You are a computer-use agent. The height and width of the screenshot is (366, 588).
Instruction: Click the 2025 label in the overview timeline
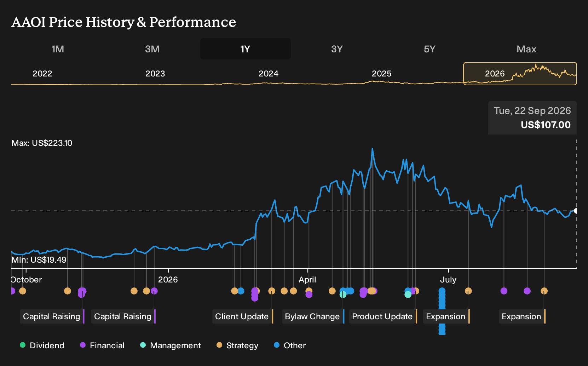pyautogui.click(x=382, y=74)
